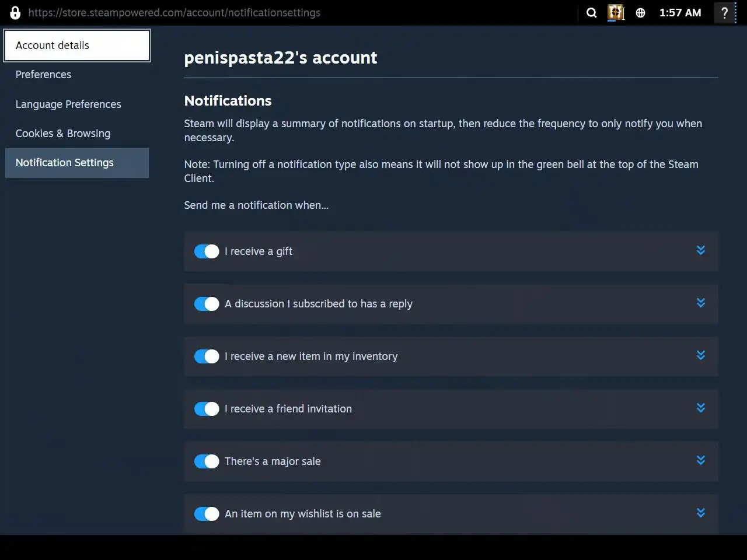Click the globe network icon
Screen dimensions: 747x560
click(x=640, y=13)
